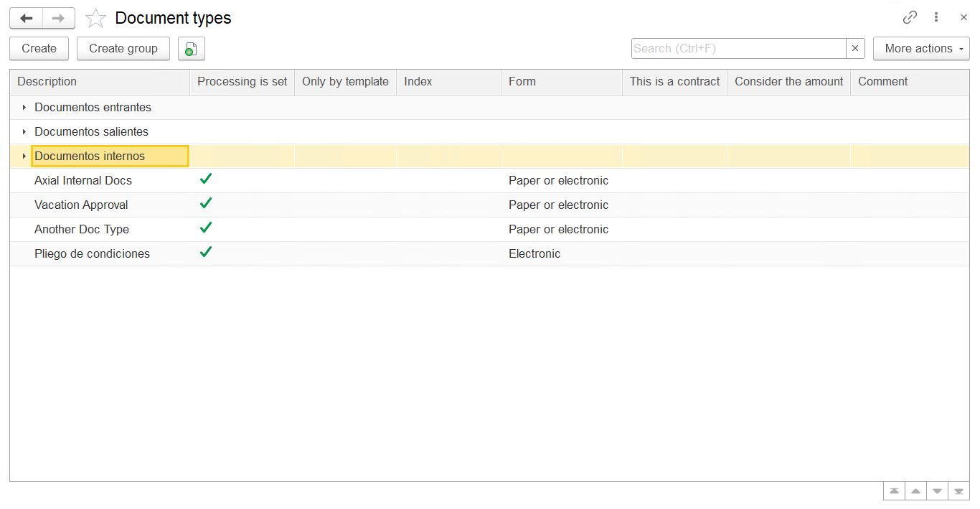Expand the Documentos internos group

point(24,157)
